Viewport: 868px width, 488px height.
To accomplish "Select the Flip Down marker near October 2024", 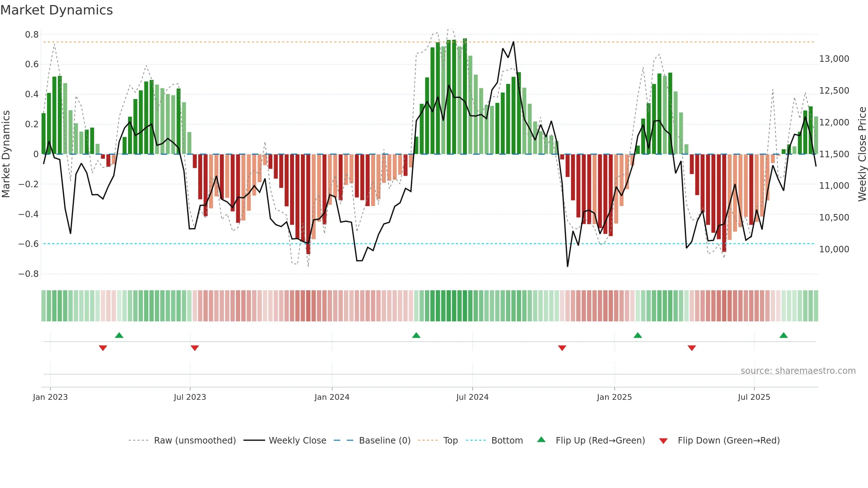I will point(562,348).
